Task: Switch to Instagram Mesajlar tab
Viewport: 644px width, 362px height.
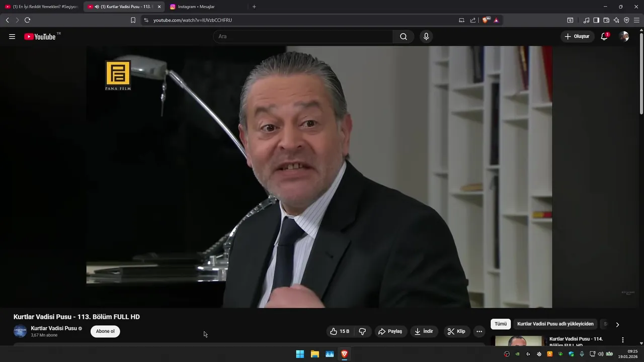Action: 207,7
